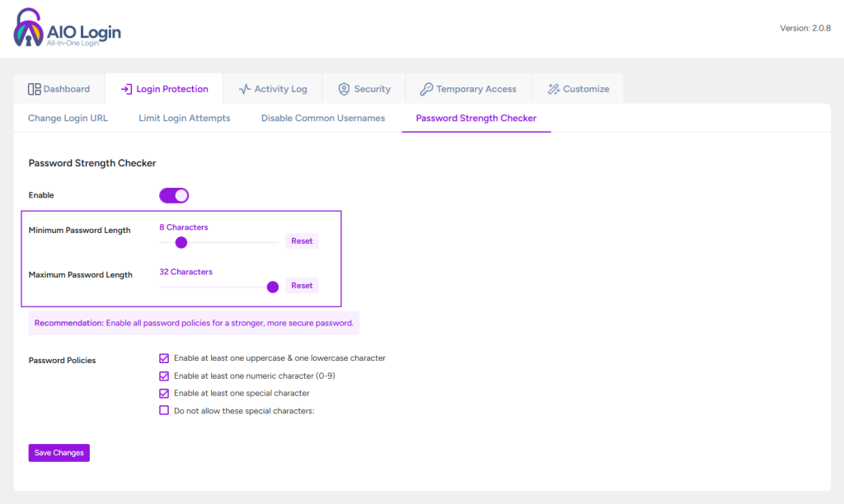The width and height of the screenshot is (844, 504).
Task: Open the Change Login URL sub-tab
Action: (68, 118)
